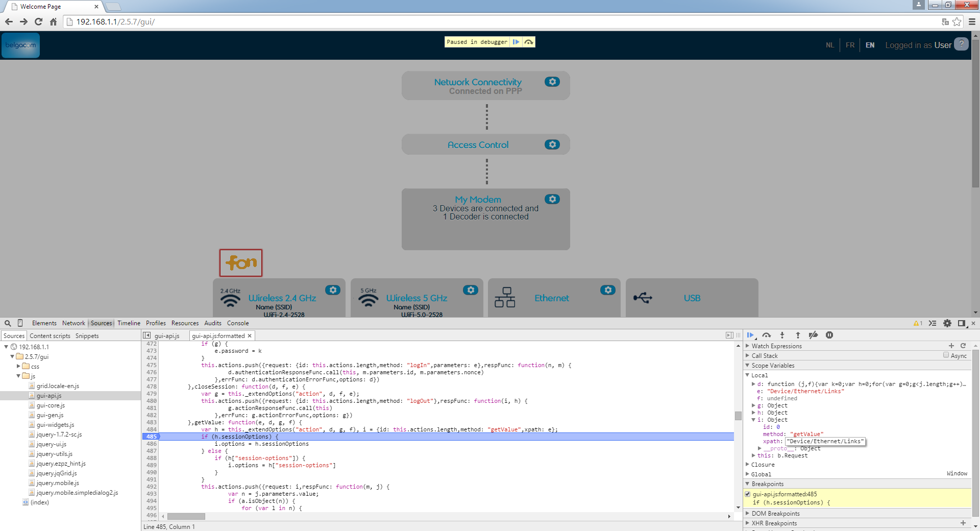
Task: Uncheck the gui-api.js:formatted:485 breakpoint
Action: click(748, 494)
